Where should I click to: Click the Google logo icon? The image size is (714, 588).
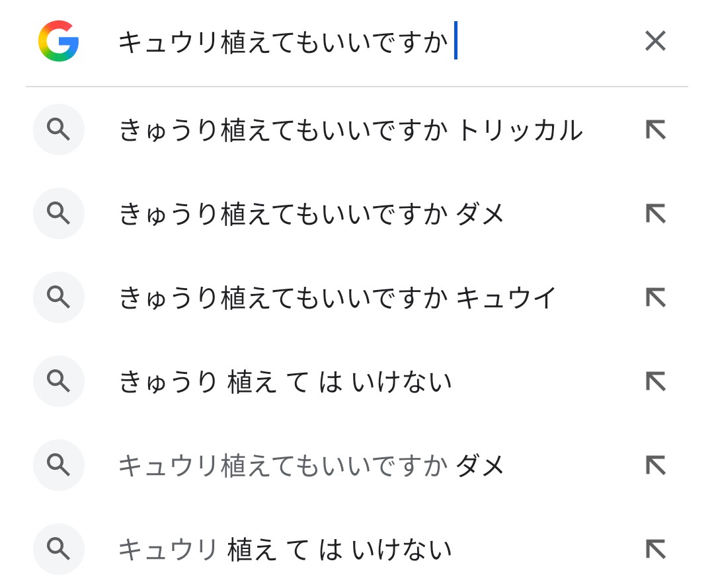coord(58,41)
